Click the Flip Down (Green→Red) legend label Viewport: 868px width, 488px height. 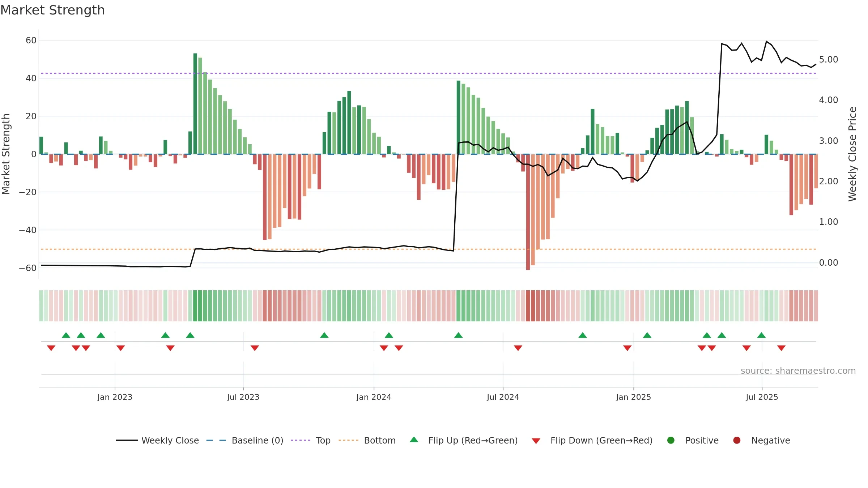click(601, 440)
